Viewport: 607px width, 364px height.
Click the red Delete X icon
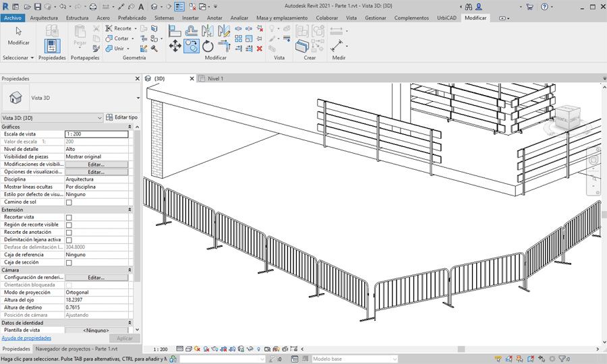[260, 49]
